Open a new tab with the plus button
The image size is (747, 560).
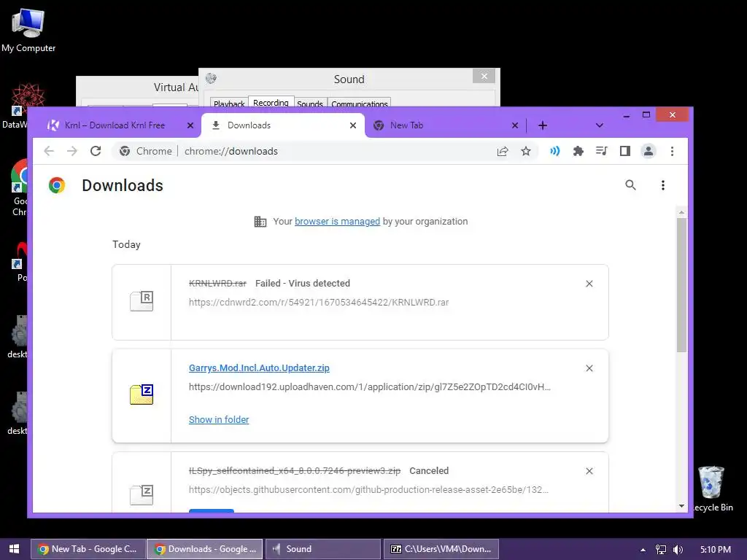(543, 125)
